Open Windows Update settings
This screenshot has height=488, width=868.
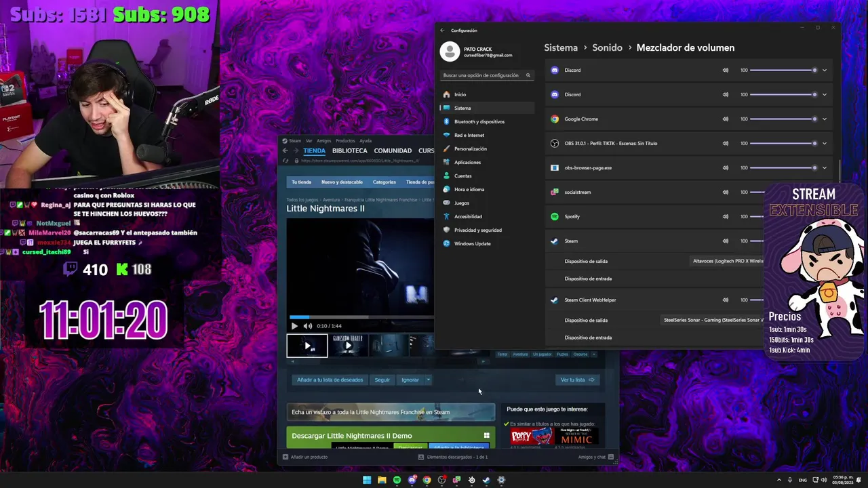(487, 243)
